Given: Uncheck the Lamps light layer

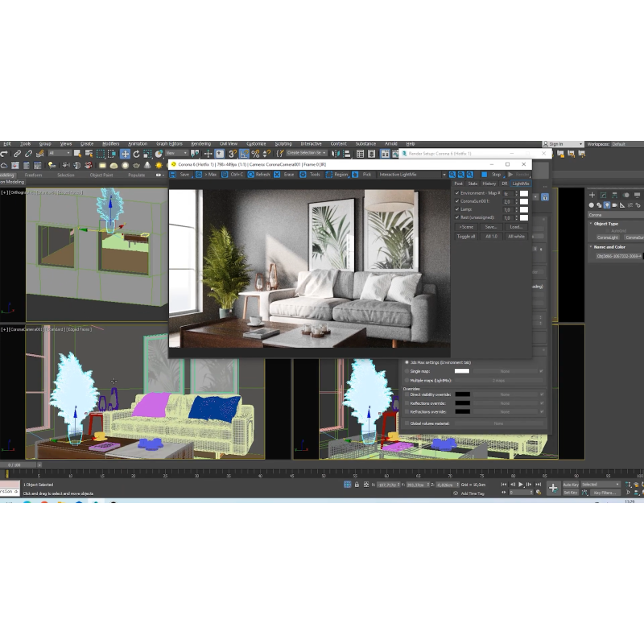Looking at the screenshot, I should tap(457, 209).
